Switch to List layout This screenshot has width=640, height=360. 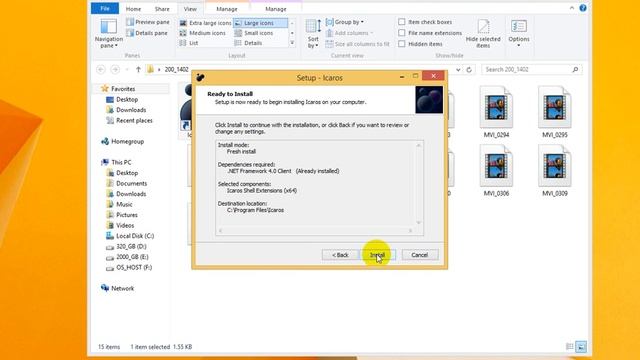pos(189,43)
